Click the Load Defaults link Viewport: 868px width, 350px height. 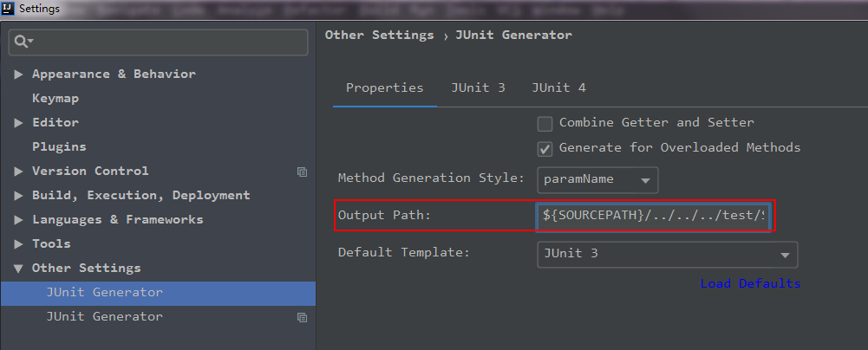[750, 283]
